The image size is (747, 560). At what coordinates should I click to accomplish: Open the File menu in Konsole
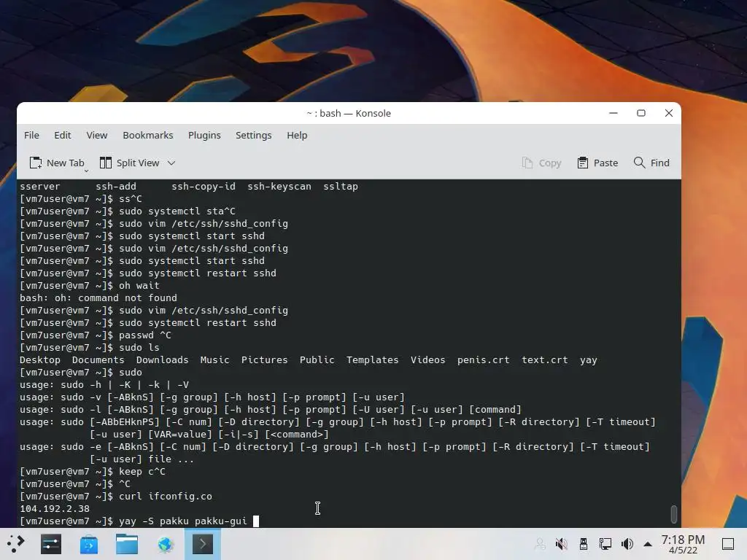click(x=31, y=135)
